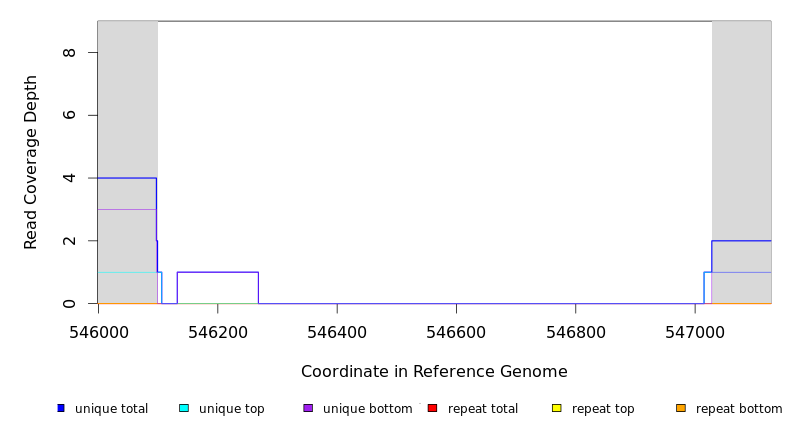Select the "repeat bottom" legend label
Image resolution: width=792 pixels, height=432 pixels.
[x=739, y=409]
